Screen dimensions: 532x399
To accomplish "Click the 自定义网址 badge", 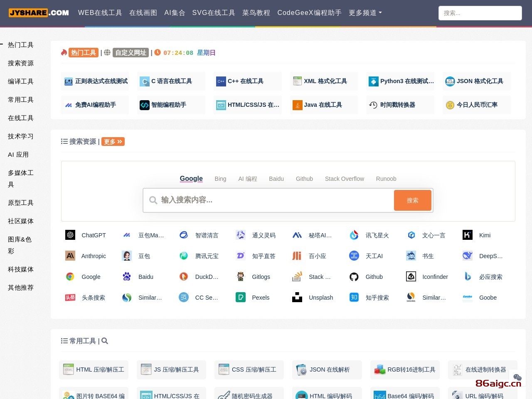I will click(x=131, y=53).
